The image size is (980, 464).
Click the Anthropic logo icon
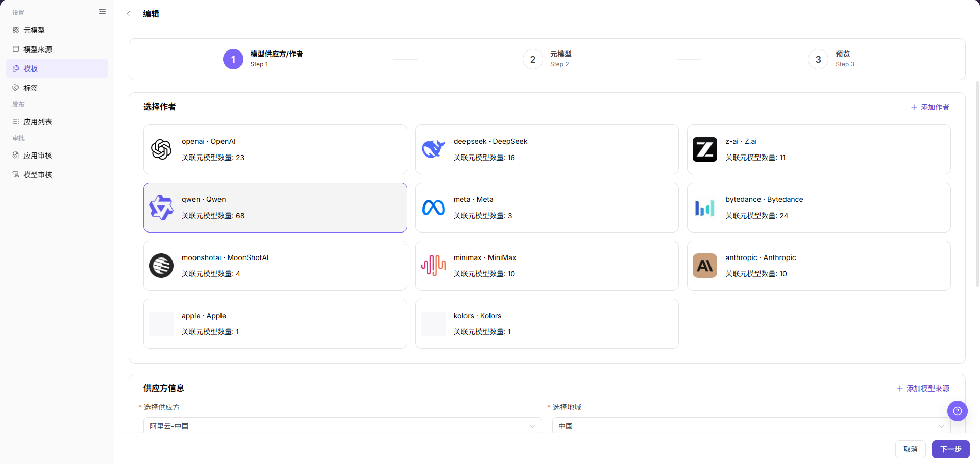(705, 266)
